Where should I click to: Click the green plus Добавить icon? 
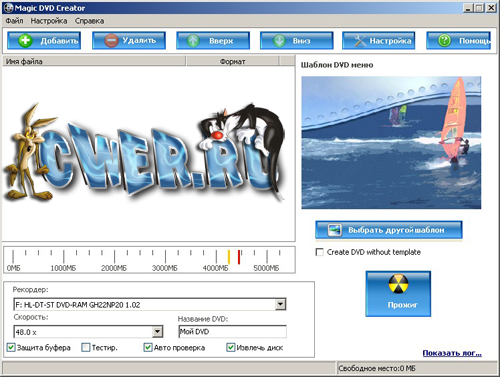click(x=25, y=41)
